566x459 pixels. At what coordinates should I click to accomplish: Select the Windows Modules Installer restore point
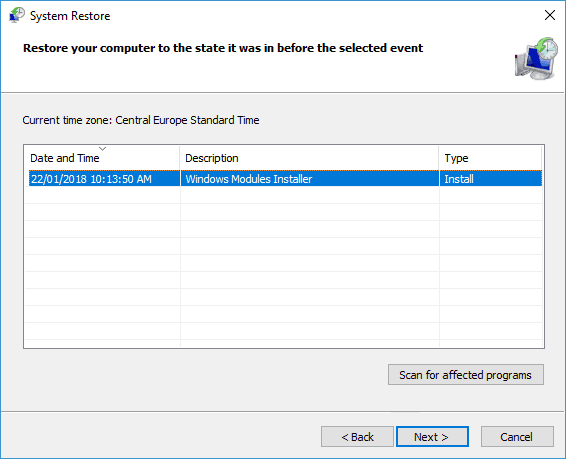pos(285,179)
